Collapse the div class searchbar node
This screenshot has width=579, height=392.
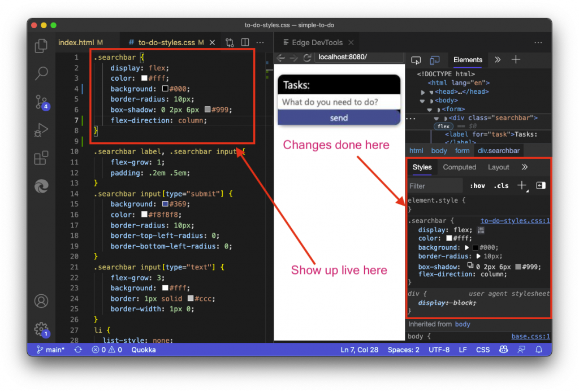click(x=436, y=119)
